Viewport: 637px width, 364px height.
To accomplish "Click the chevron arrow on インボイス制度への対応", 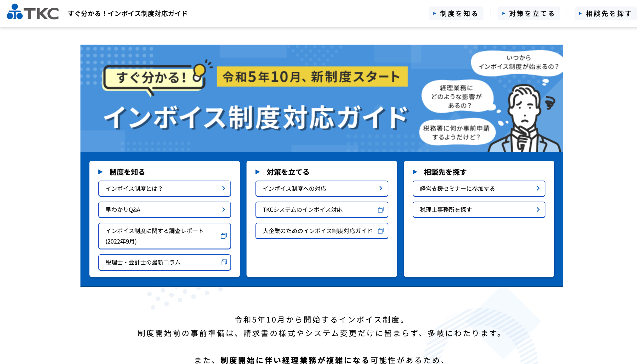I will click(381, 188).
